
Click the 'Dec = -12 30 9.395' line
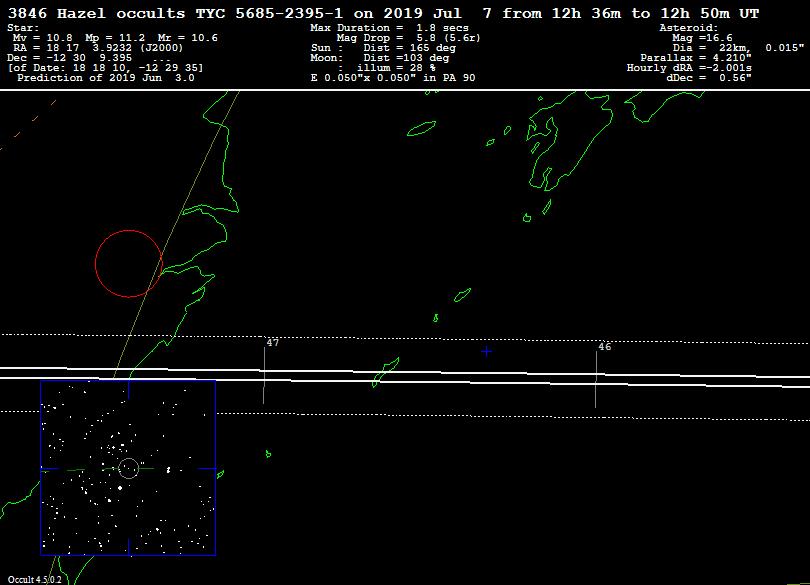pyautogui.click(x=70, y=58)
